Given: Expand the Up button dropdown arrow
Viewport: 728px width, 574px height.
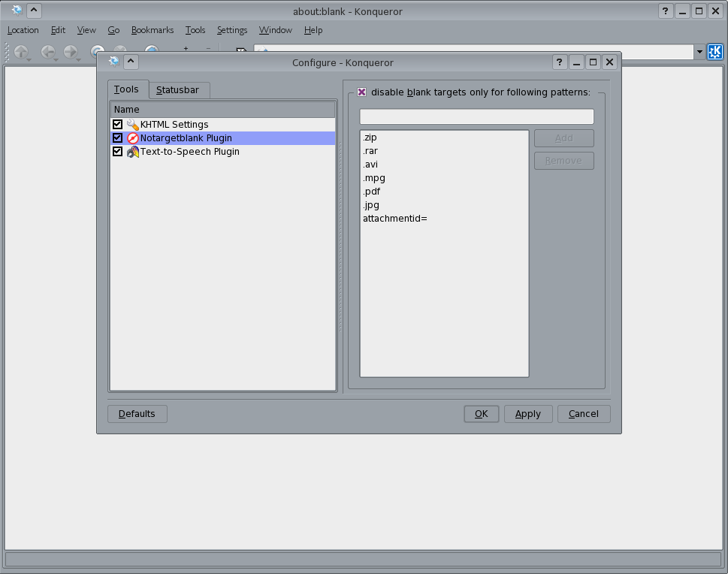Looking at the screenshot, I should (x=29, y=59).
